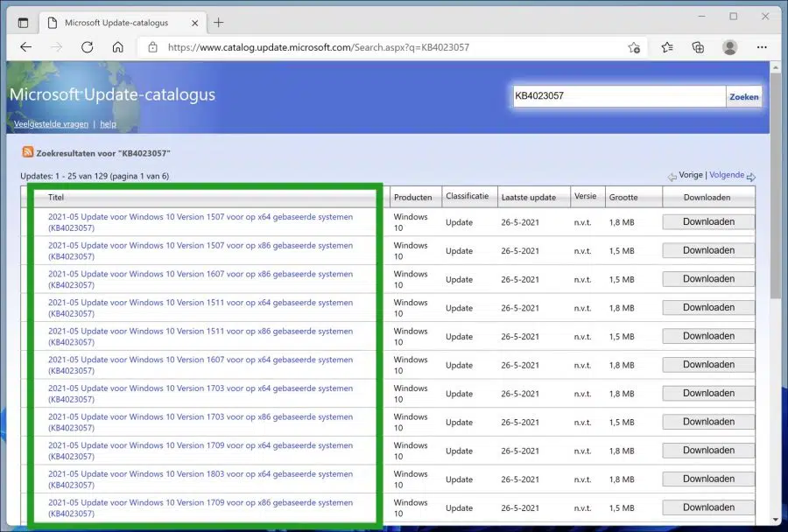
Task: Open Version 1803 x64 update link
Action: [201, 479]
